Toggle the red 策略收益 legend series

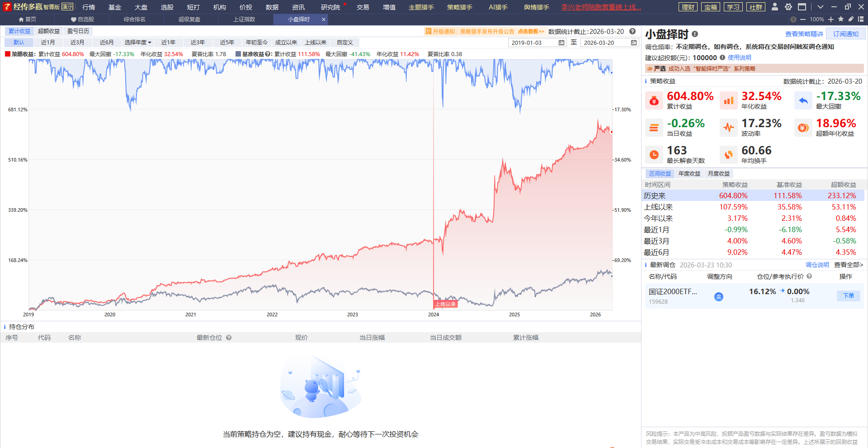click(8, 54)
